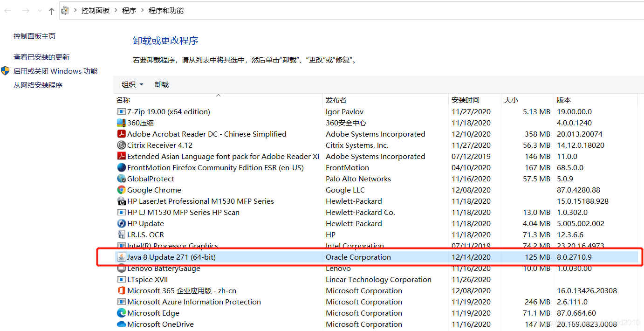
Task: Click the Microsoft OneDrive cloud icon
Action: (x=121, y=324)
